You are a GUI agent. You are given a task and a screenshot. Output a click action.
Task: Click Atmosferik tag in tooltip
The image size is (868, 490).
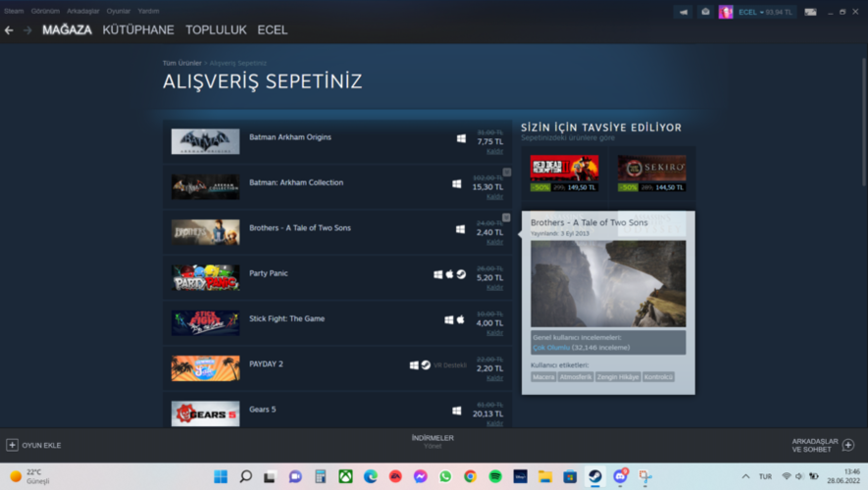[576, 377]
